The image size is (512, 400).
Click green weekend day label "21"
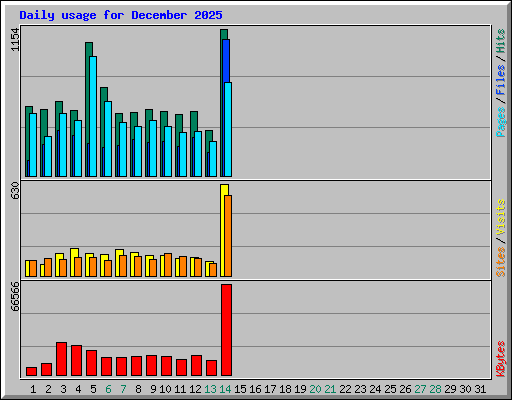click(330, 389)
